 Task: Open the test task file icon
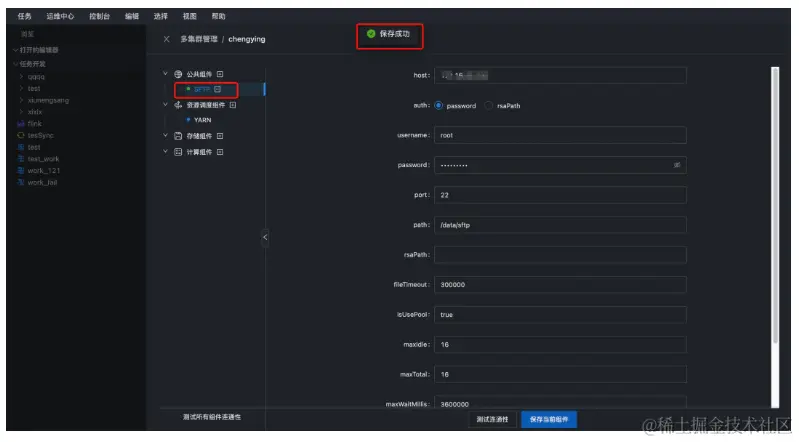(x=21, y=147)
